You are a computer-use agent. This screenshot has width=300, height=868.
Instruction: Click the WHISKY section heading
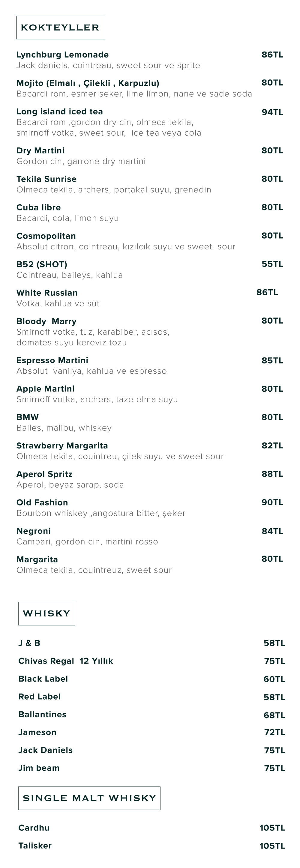(x=46, y=613)
